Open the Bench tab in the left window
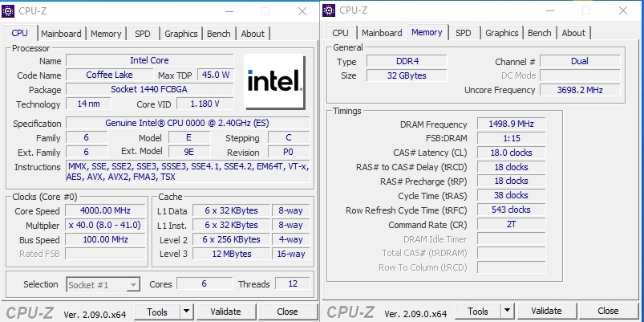Screen dimensions: 644x322 click(x=218, y=34)
